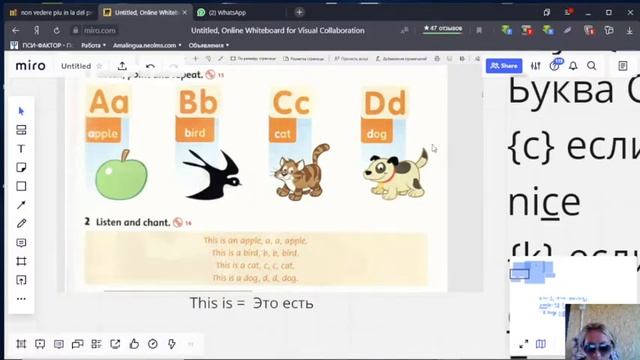Click the webcam video thumbnail
640x360 pixels.
click(603, 331)
